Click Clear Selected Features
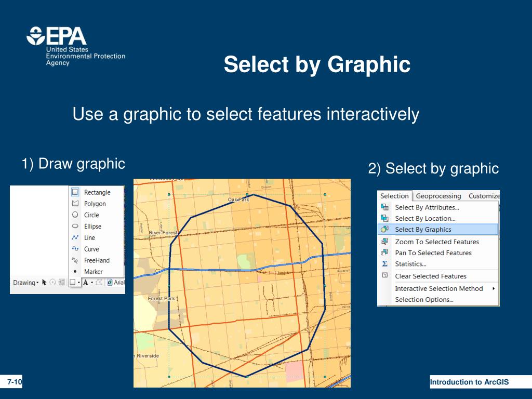 438,276
